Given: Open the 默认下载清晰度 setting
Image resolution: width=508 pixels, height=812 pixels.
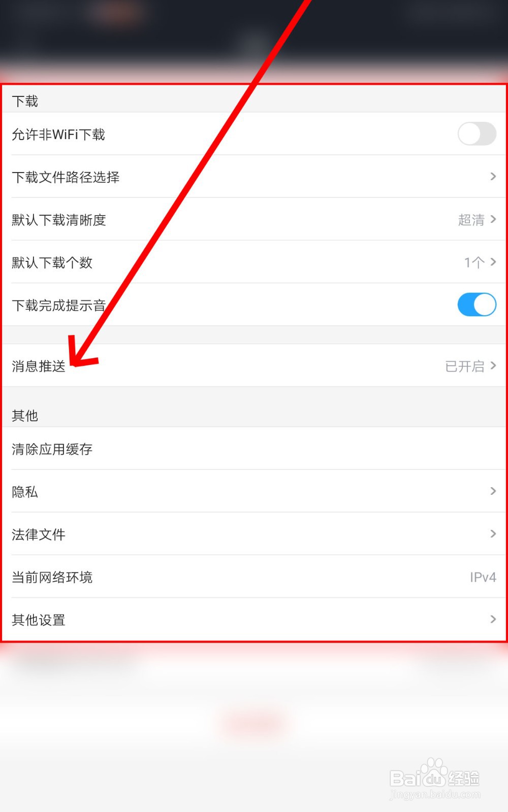Looking at the screenshot, I should pyautogui.click(x=254, y=219).
